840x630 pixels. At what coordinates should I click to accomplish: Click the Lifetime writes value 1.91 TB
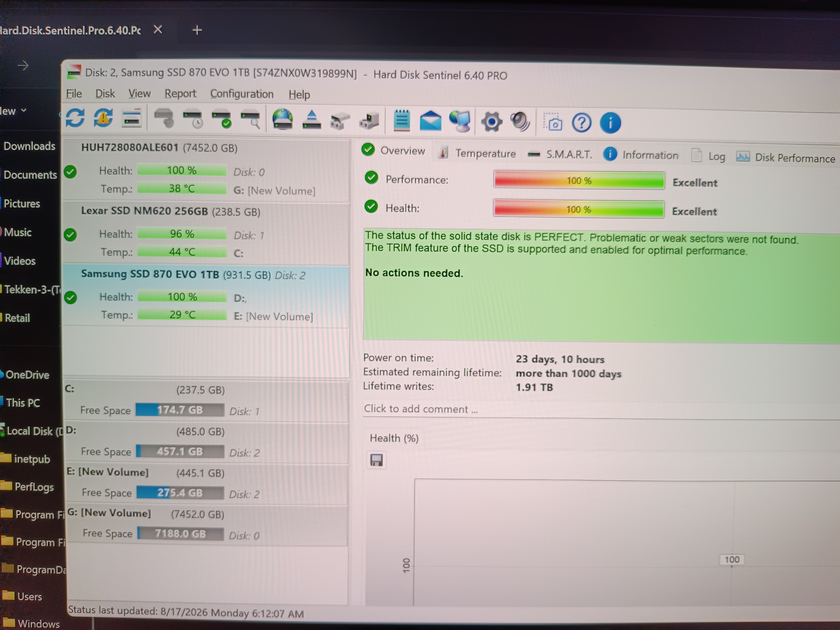click(x=534, y=387)
